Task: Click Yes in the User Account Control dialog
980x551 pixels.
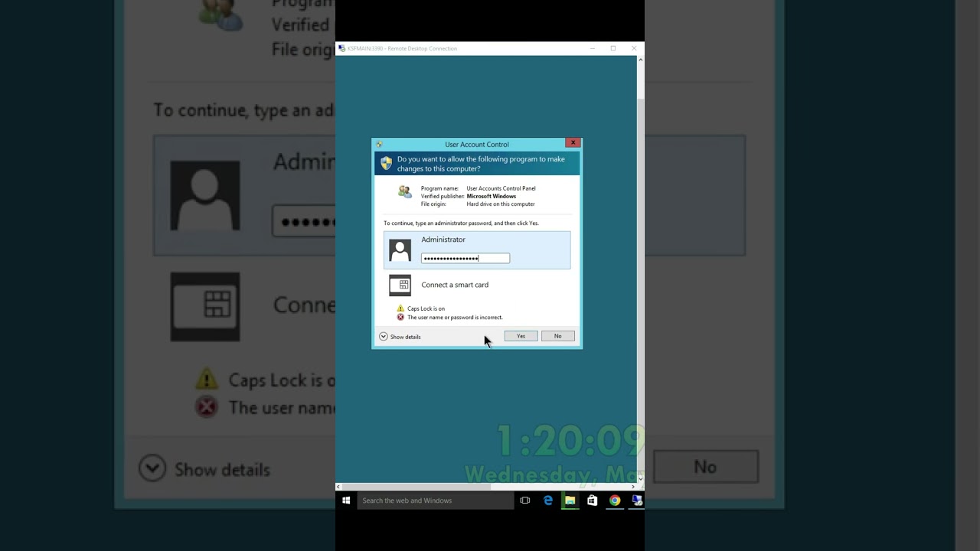Action: (x=521, y=336)
